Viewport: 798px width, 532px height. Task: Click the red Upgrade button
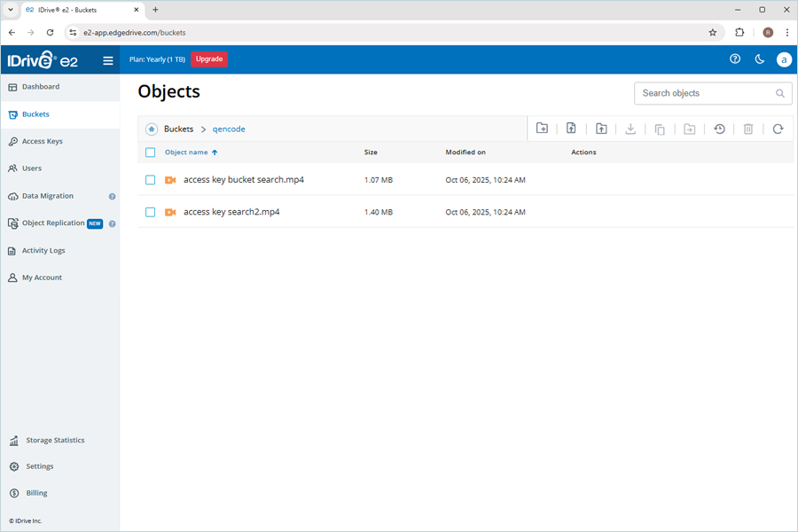(209, 59)
